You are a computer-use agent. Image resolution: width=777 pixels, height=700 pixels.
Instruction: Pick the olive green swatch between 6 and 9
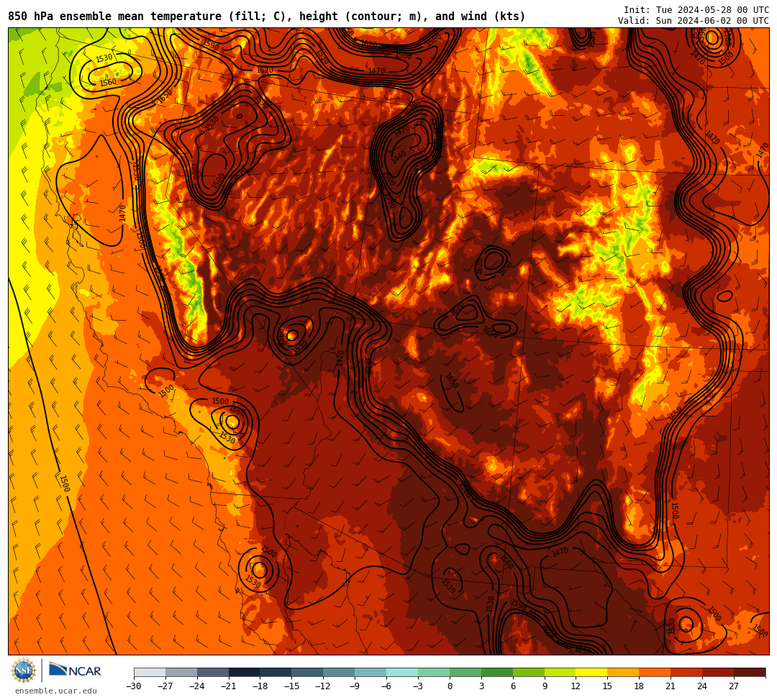pos(529,672)
